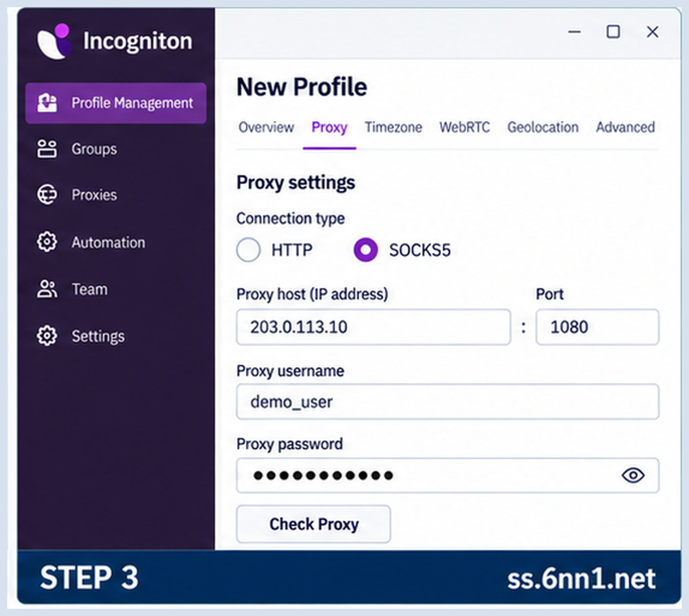
Task: Click the Groups sidebar icon
Action: [x=47, y=149]
